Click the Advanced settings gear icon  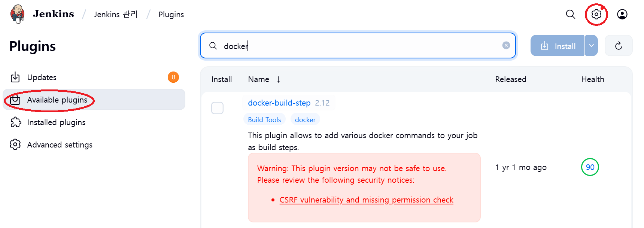point(15,145)
